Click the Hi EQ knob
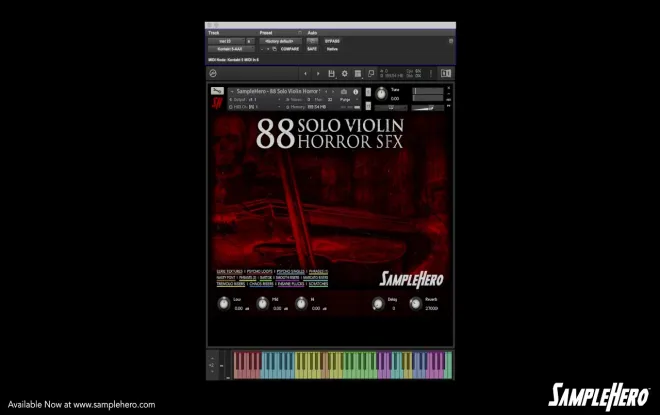This screenshot has height=415, width=660. 301,303
